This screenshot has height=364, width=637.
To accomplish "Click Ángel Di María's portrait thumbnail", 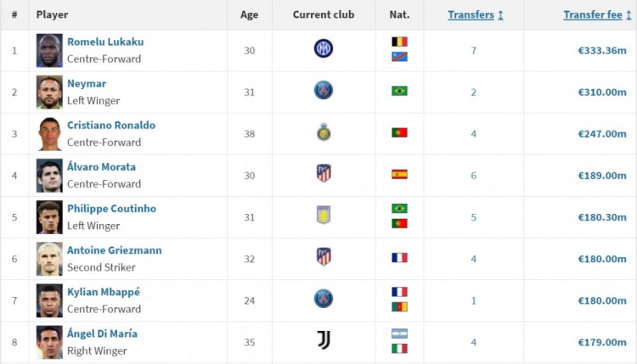I will 49,341.
